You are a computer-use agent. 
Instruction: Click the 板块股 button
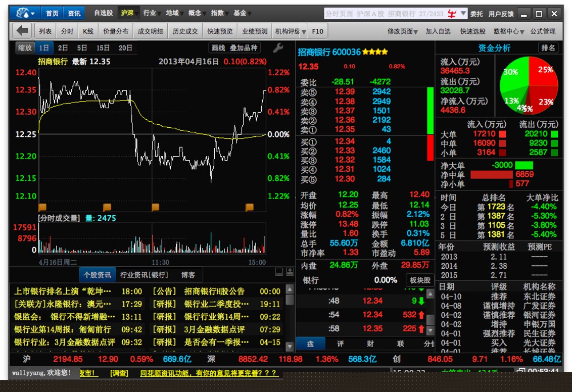[419, 280]
